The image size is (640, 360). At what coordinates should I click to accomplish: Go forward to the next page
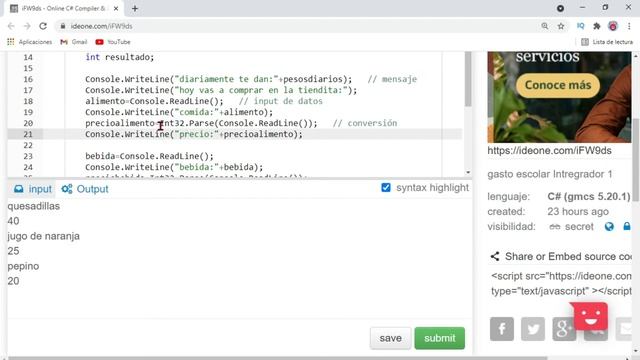(x=27, y=26)
